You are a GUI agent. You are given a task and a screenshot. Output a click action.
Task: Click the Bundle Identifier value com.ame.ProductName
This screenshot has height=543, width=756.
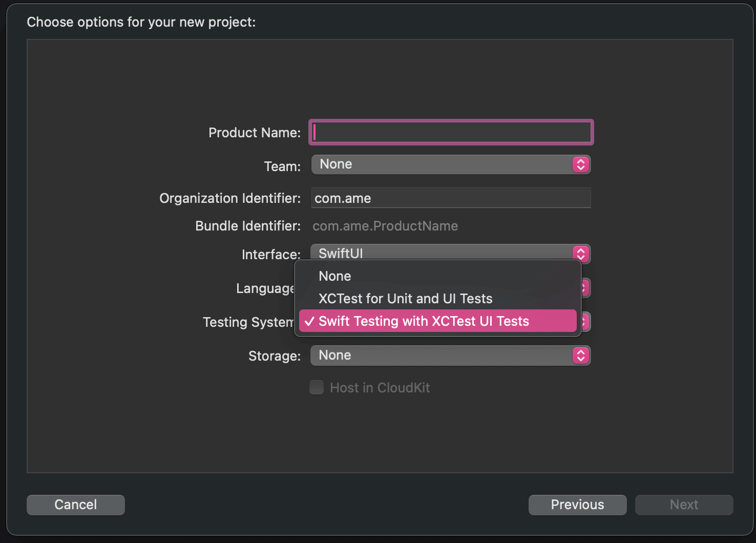pyautogui.click(x=385, y=226)
